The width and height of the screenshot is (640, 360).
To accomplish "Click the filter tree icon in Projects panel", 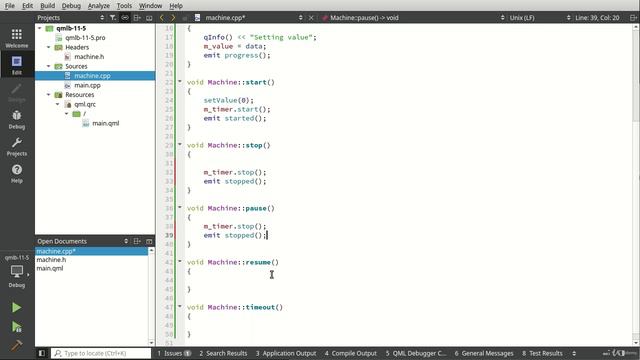I will pos(113,18).
